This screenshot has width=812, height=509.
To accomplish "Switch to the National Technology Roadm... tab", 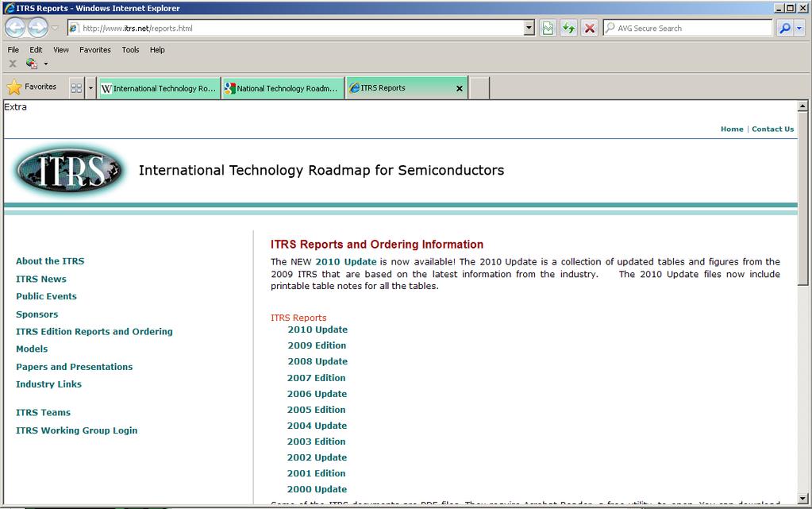I will 283,88.
